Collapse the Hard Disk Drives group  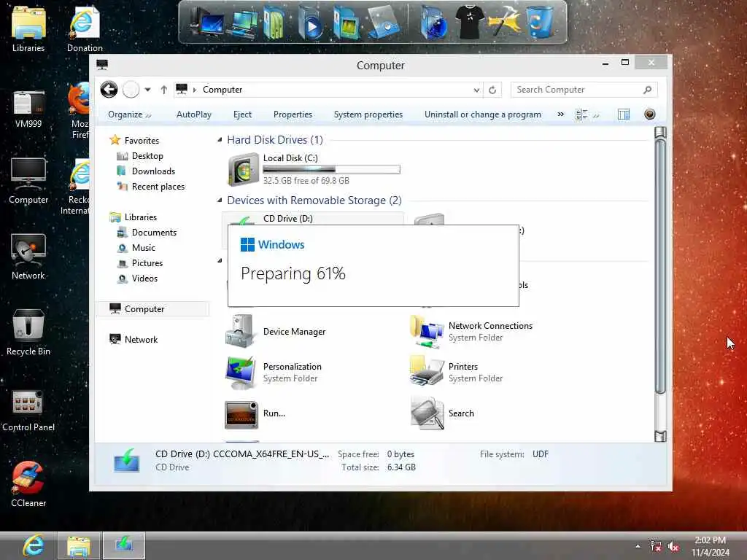tap(220, 139)
